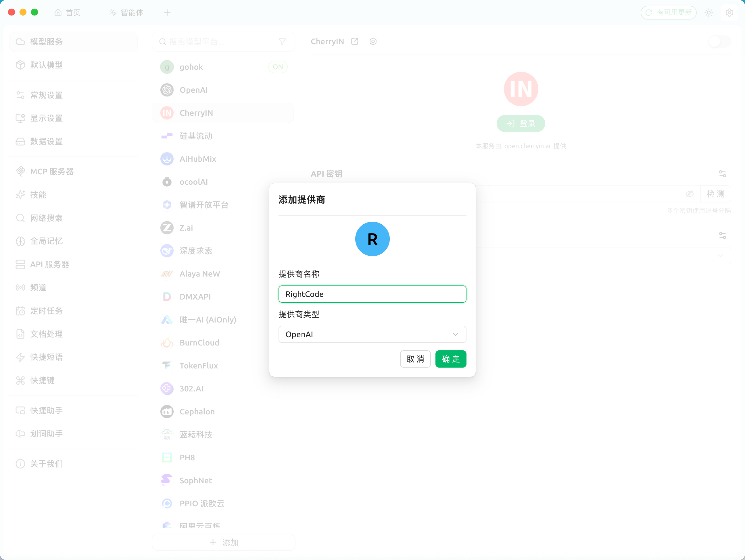Open the 首页 home tab
This screenshot has width=745, height=560.
point(68,12)
